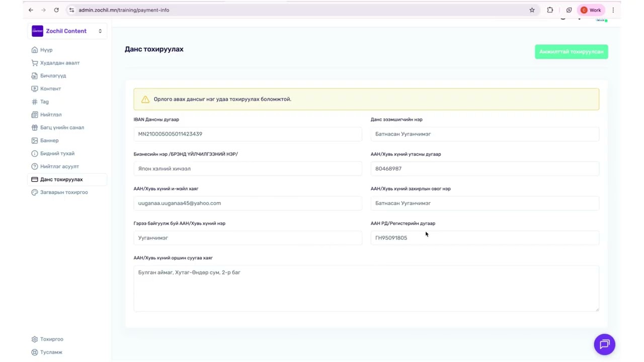Click the address textarea resize handle
This screenshot has height=362, width=644.
(x=597, y=309)
